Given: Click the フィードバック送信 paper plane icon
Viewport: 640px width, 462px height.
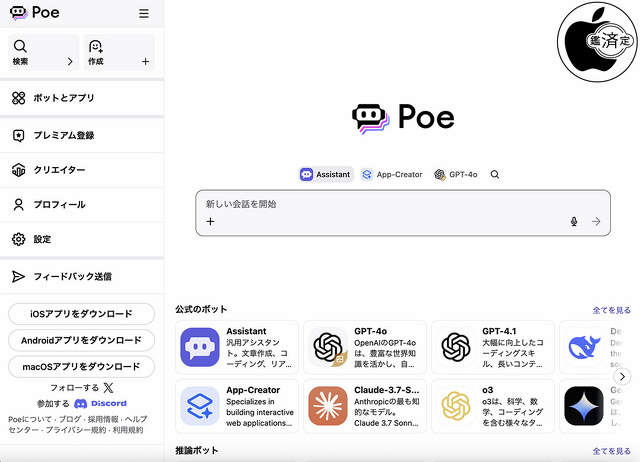Looking at the screenshot, I should tap(18, 277).
